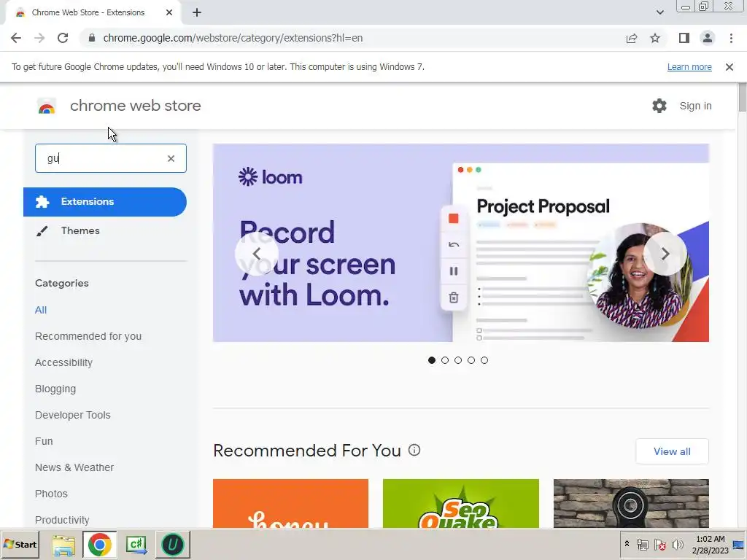Show previous carousel slide
This screenshot has width=747, height=560.
(x=257, y=254)
